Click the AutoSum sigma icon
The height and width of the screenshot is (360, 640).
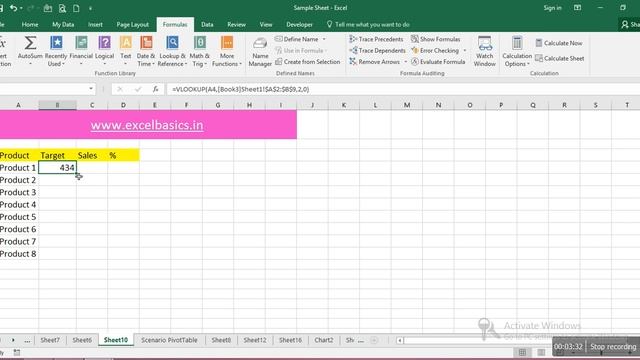[30, 43]
